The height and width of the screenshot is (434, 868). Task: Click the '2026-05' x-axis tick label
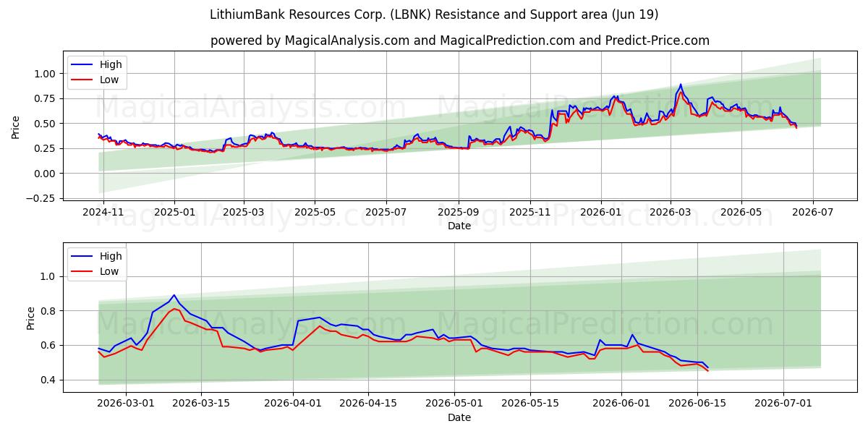(x=741, y=212)
